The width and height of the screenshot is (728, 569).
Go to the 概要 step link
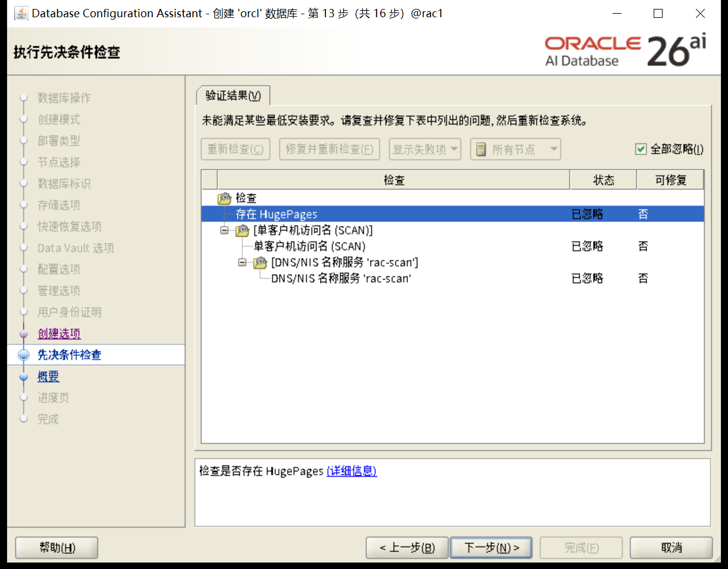[x=48, y=376]
